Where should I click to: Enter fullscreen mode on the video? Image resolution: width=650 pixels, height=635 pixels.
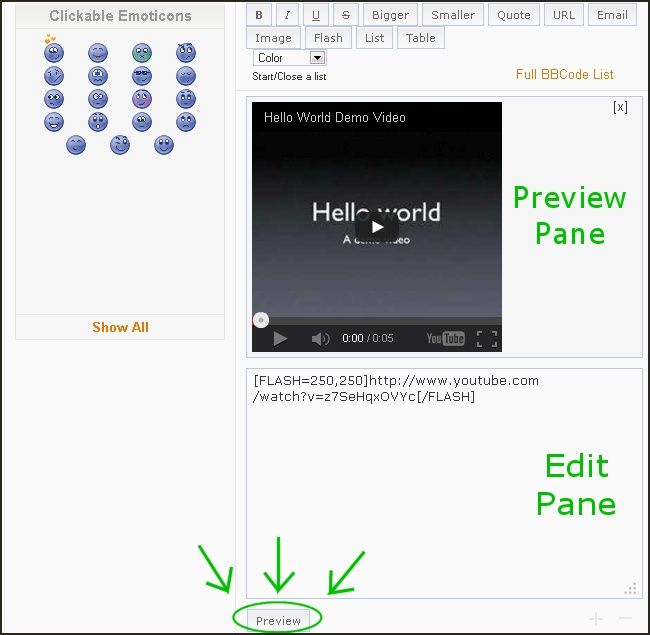(486, 339)
